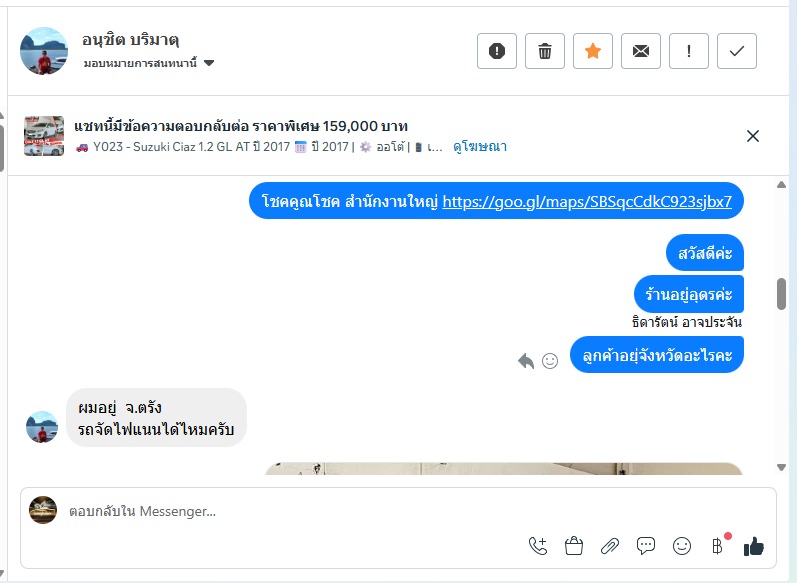The height and width of the screenshot is (583, 797).
Task: Delete conversation using trash icon
Action: [x=544, y=51]
